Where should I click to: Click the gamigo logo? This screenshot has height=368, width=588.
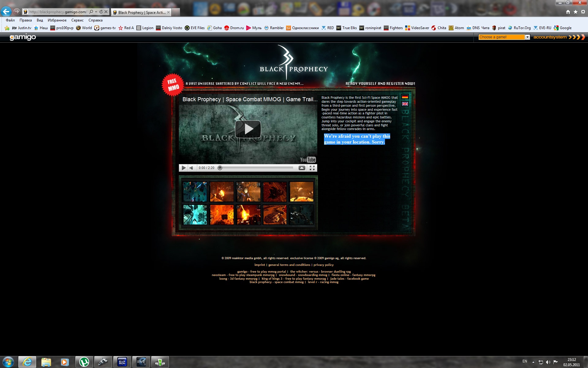click(23, 37)
